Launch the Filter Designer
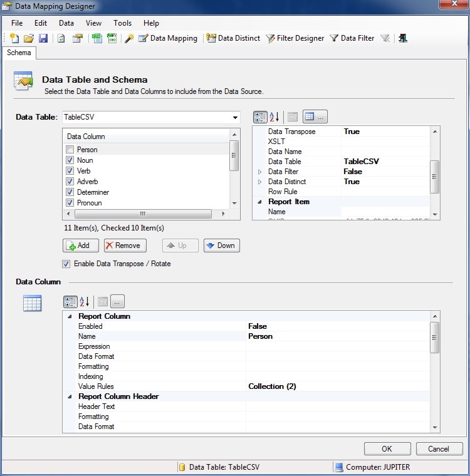Image resolution: width=470 pixels, height=476 pixels. (x=295, y=38)
